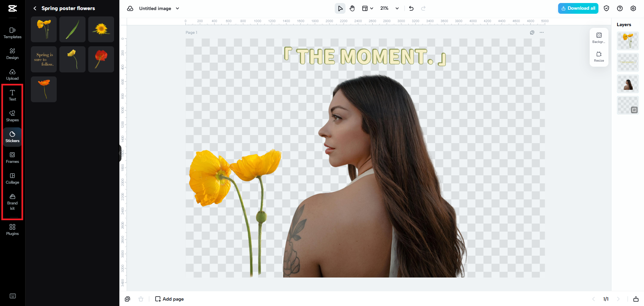Click the Undo icon
The width and height of the screenshot is (644, 306).
coord(411,8)
